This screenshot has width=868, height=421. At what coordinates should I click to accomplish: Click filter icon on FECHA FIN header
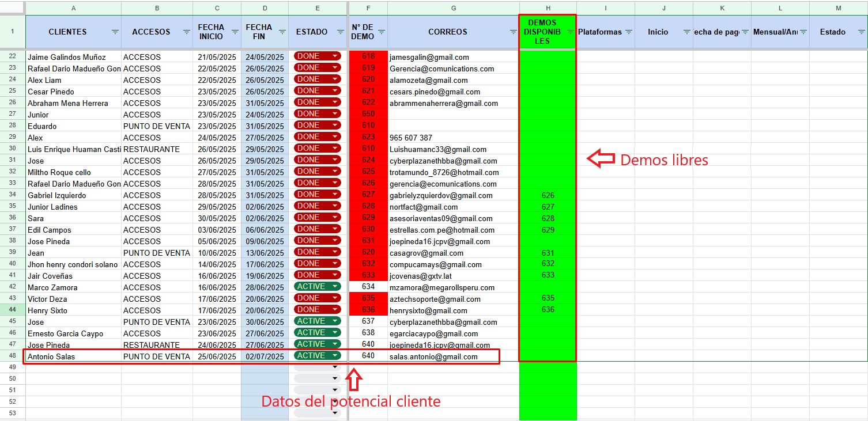tap(282, 32)
